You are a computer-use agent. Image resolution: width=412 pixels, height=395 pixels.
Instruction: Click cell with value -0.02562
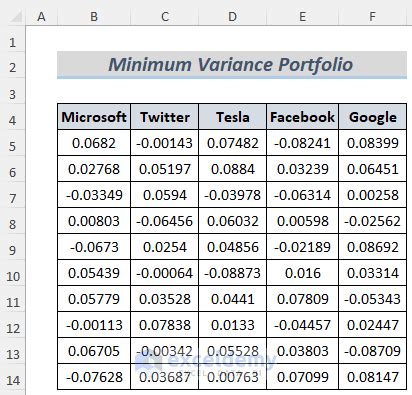(373, 221)
